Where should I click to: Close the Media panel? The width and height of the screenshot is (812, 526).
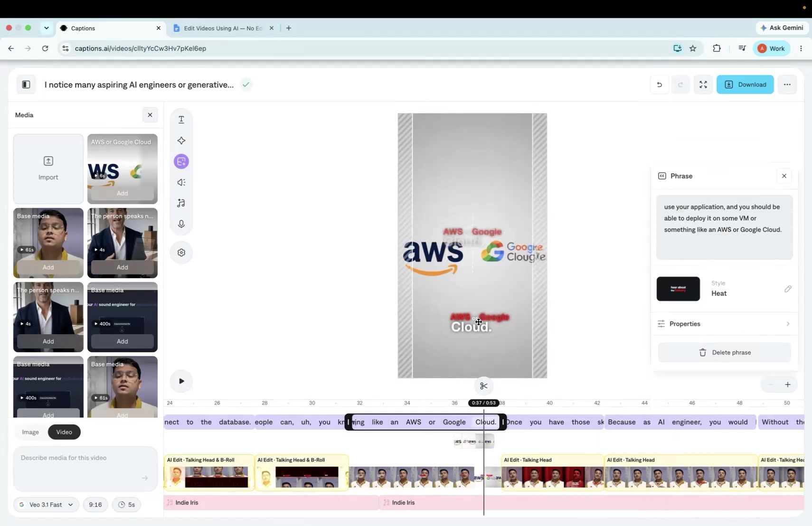click(150, 115)
